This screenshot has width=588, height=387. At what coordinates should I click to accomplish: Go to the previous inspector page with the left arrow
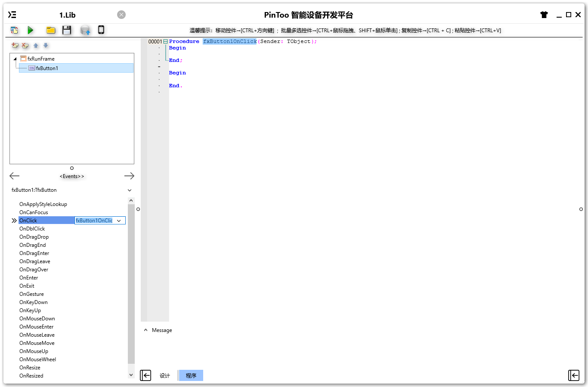(x=14, y=176)
